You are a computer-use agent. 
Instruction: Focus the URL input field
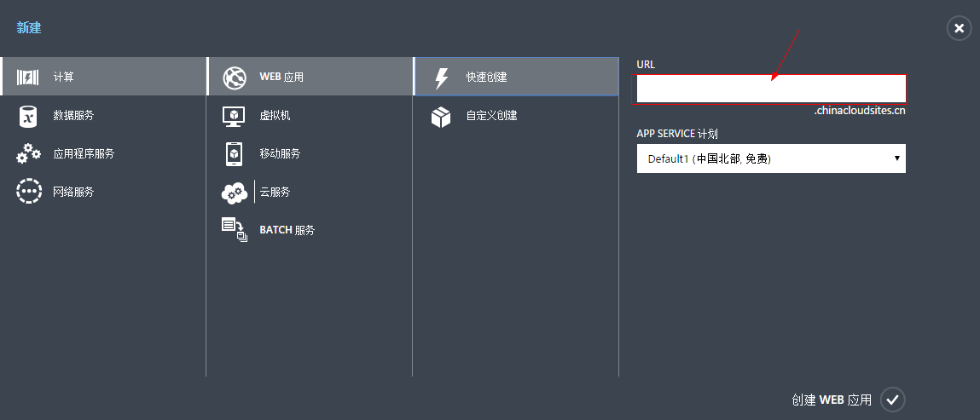click(x=770, y=89)
